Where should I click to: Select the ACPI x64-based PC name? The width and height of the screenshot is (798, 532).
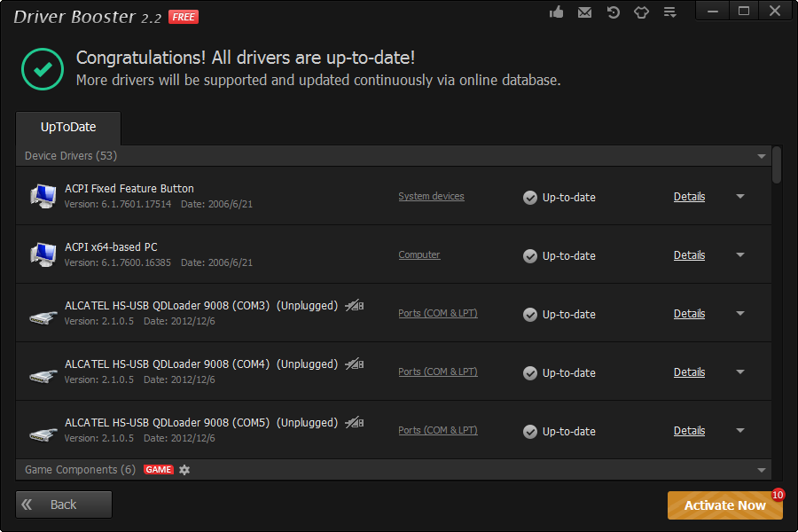111,247
